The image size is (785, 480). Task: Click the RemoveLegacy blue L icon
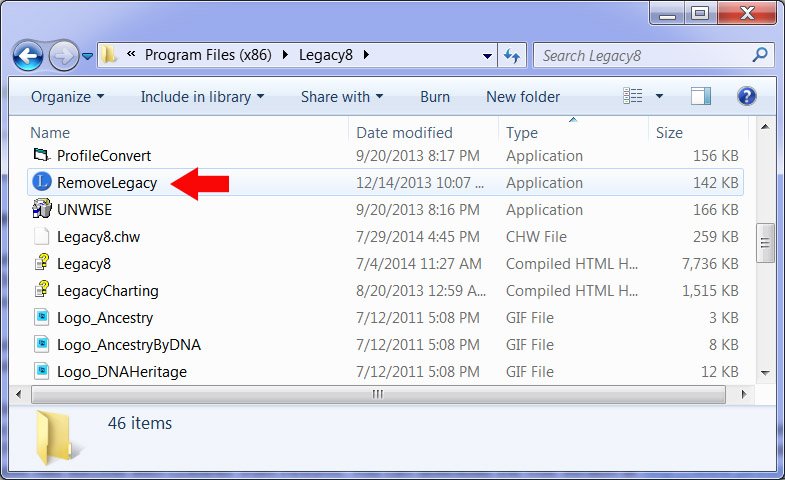[42, 182]
